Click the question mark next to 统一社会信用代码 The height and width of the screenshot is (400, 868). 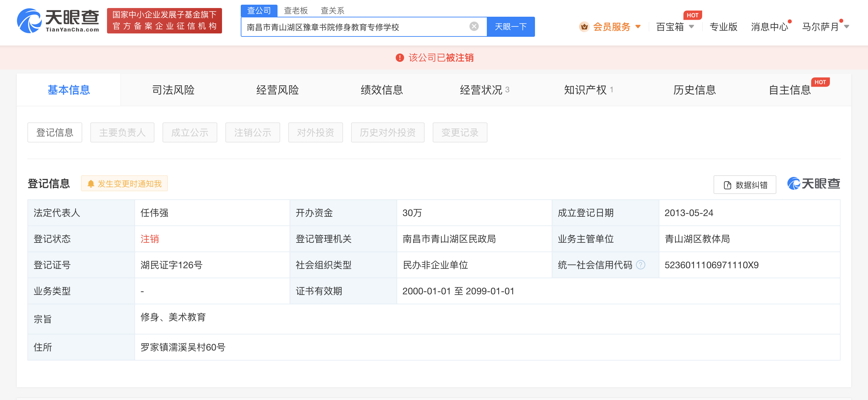point(641,265)
